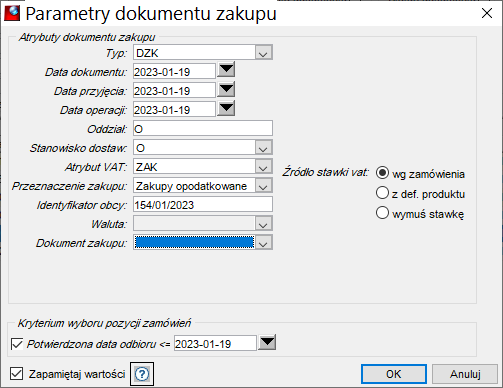503x388 pixels.
Task: Open the help question mark icon
Action: [142, 374]
